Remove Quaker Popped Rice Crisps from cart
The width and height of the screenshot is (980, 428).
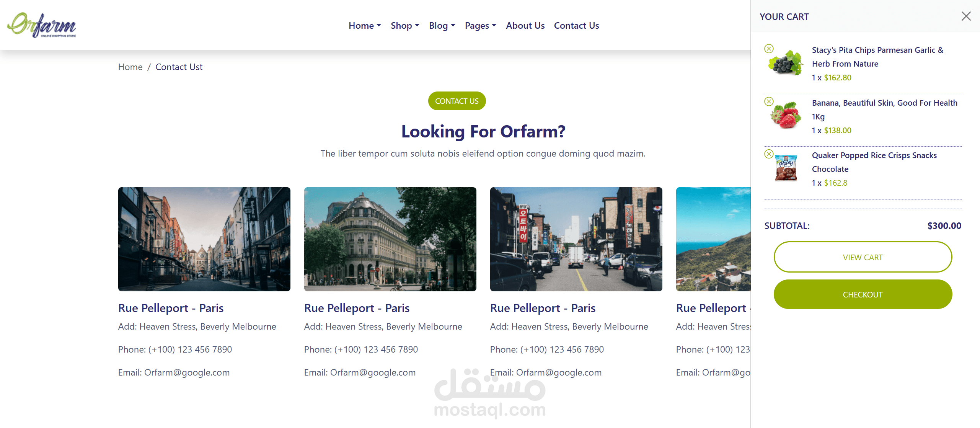point(769,154)
